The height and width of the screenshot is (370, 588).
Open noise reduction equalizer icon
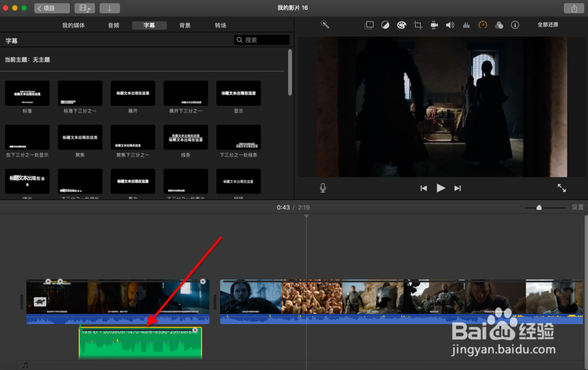pos(466,25)
